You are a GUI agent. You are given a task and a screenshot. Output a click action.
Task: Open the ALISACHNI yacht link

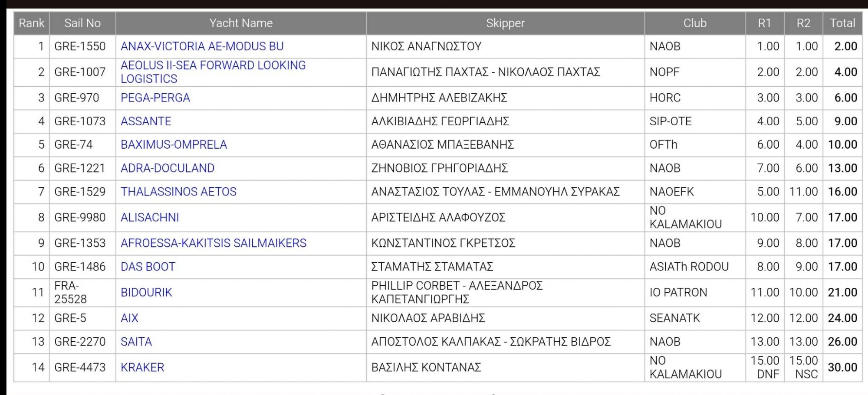(150, 218)
